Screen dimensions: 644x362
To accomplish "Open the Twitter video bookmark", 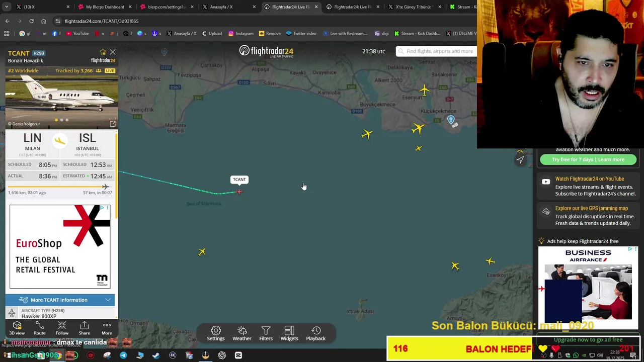I will click(x=301, y=34).
